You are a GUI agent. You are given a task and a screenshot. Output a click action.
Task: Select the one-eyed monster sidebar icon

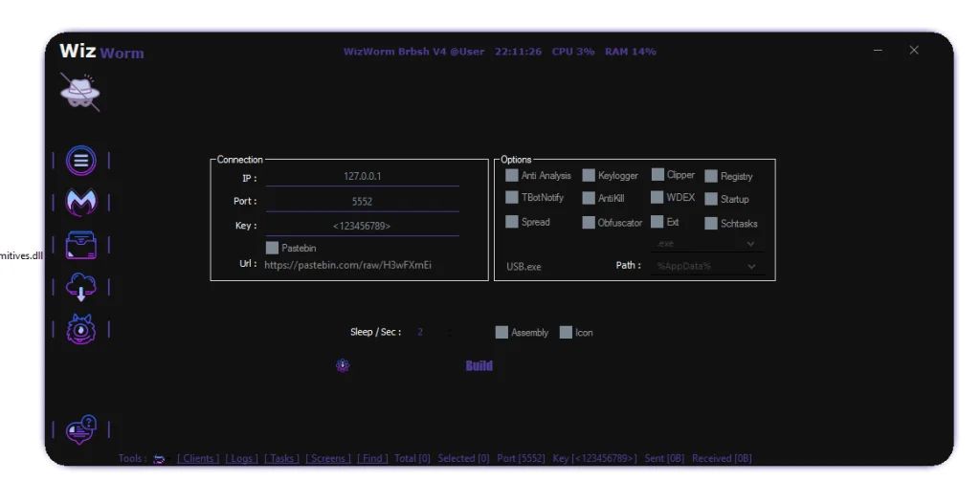pyautogui.click(x=80, y=329)
